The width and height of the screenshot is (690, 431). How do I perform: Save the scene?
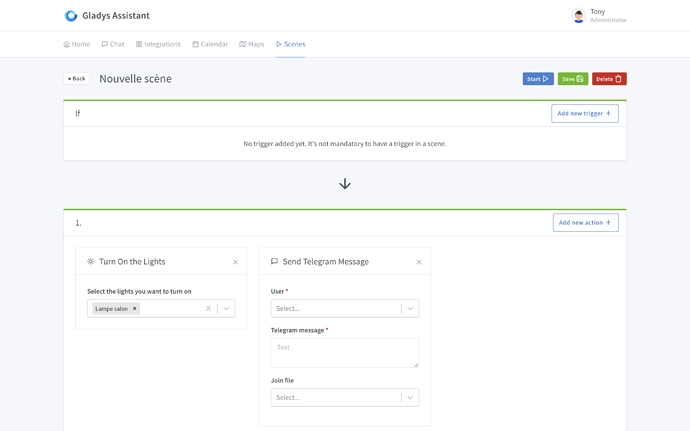tap(573, 79)
